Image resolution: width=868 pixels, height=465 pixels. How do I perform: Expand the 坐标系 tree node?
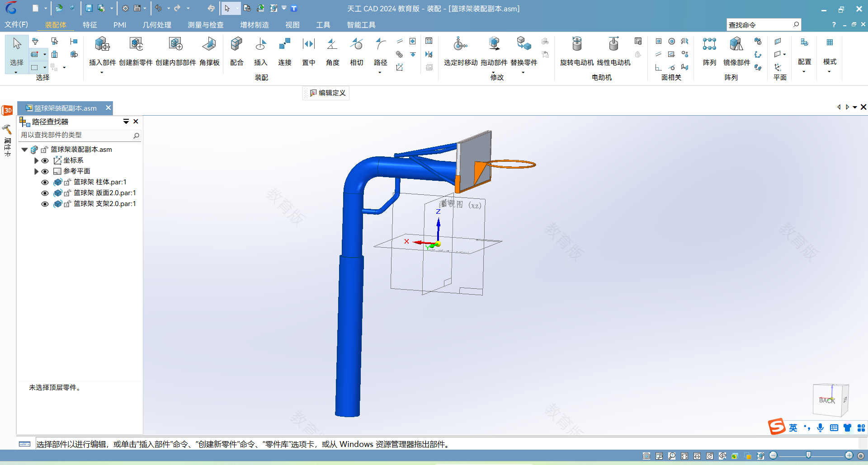[36, 160]
